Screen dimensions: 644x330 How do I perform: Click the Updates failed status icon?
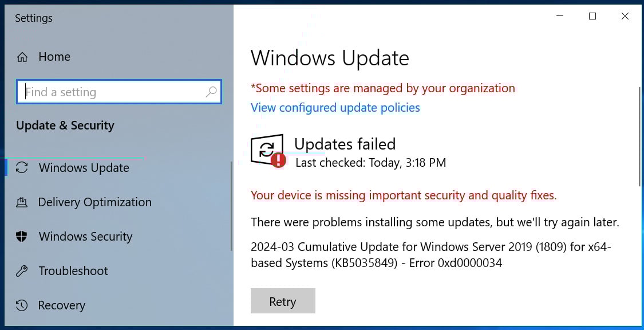(x=268, y=151)
